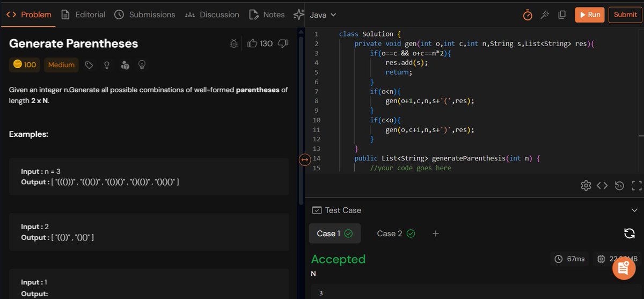Open the Submissions tab

click(145, 14)
